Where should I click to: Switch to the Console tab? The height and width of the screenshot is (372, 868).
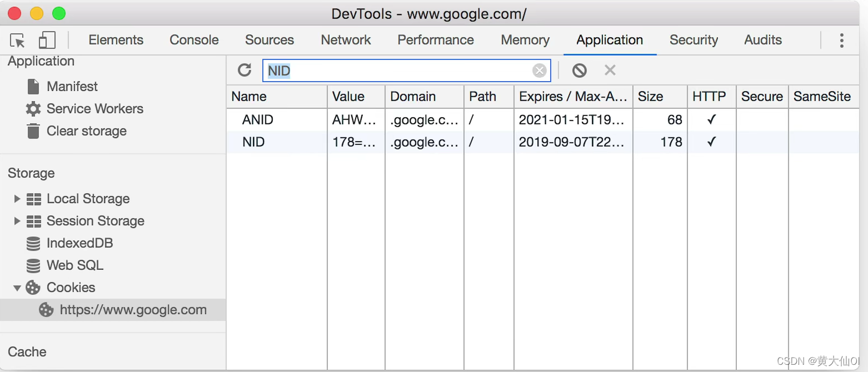point(194,40)
